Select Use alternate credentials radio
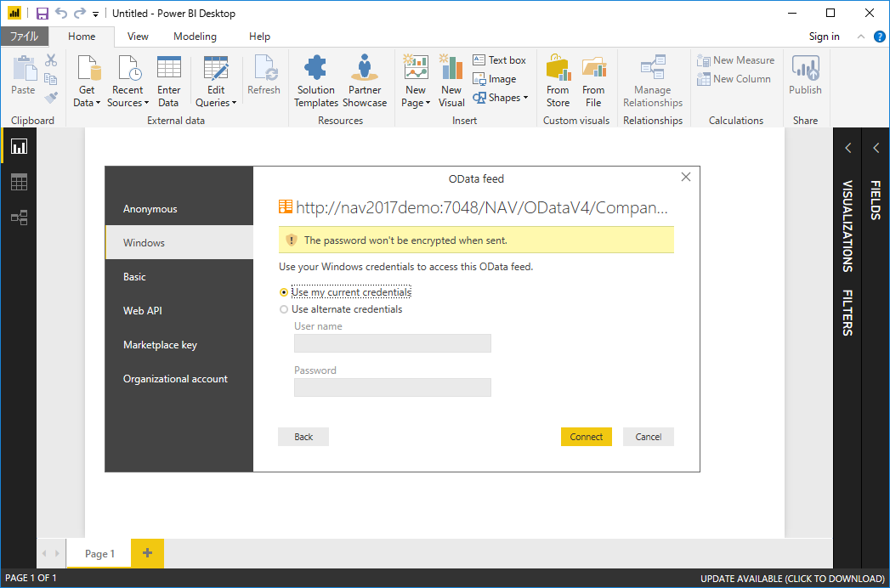The image size is (890, 588). click(284, 310)
